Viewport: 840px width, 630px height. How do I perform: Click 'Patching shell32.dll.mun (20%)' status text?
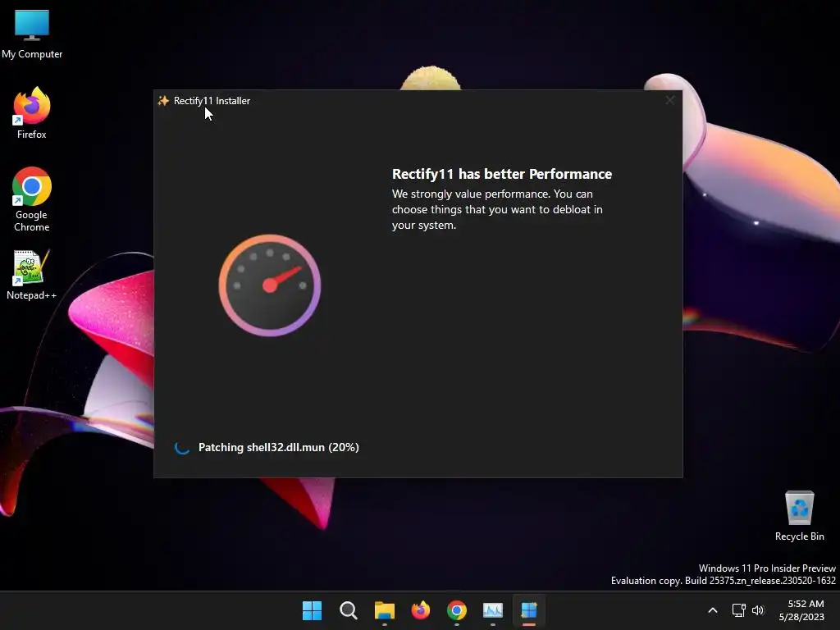coord(279,447)
